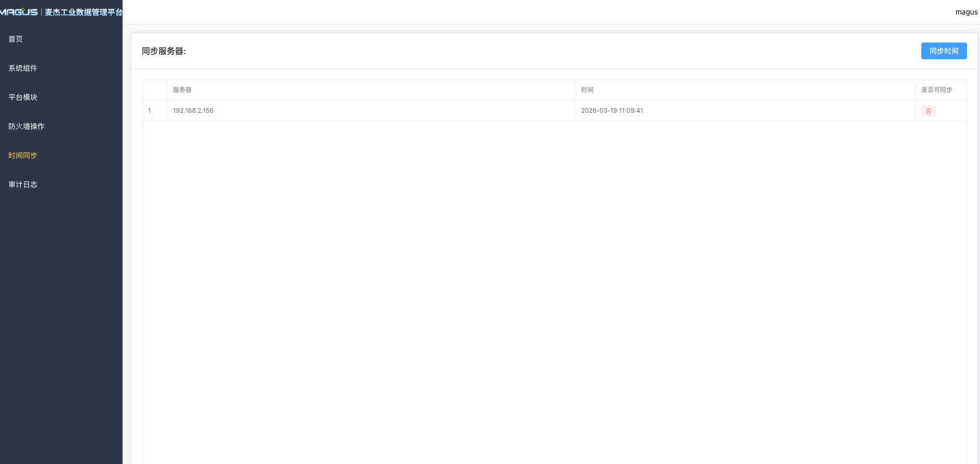
Task: Select the highlighted 时间同步 menu item
Action: (23, 155)
